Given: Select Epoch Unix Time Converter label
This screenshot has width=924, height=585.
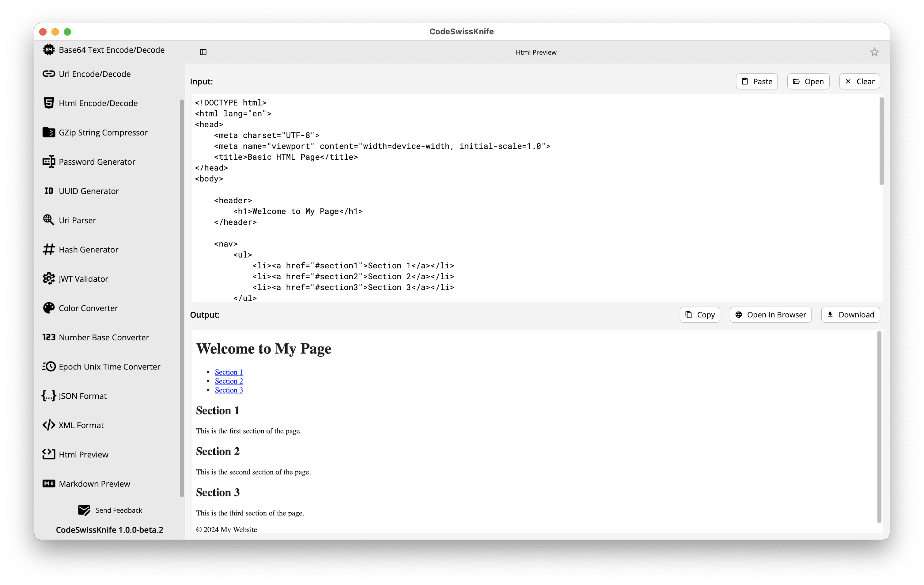Looking at the screenshot, I should coord(110,366).
